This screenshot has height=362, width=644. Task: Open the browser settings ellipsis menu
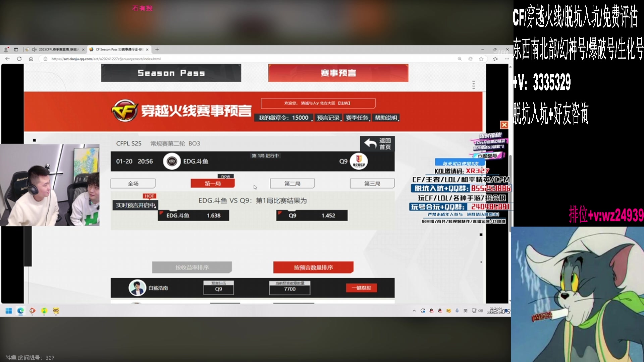click(x=507, y=59)
